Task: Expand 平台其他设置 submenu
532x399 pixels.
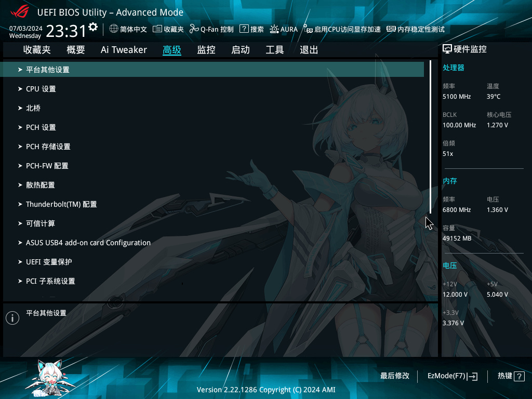Action: pyautogui.click(x=212, y=70)
